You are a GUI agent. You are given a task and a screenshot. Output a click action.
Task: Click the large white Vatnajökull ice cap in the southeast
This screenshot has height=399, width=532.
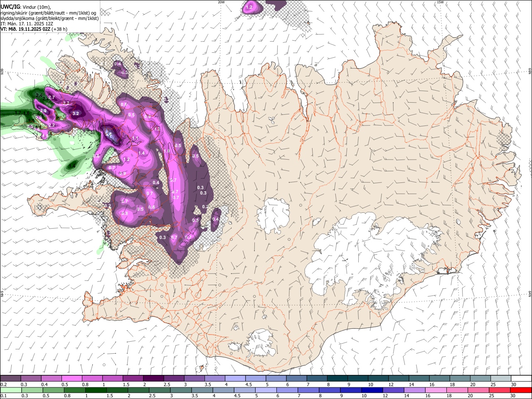click(370, 258)
